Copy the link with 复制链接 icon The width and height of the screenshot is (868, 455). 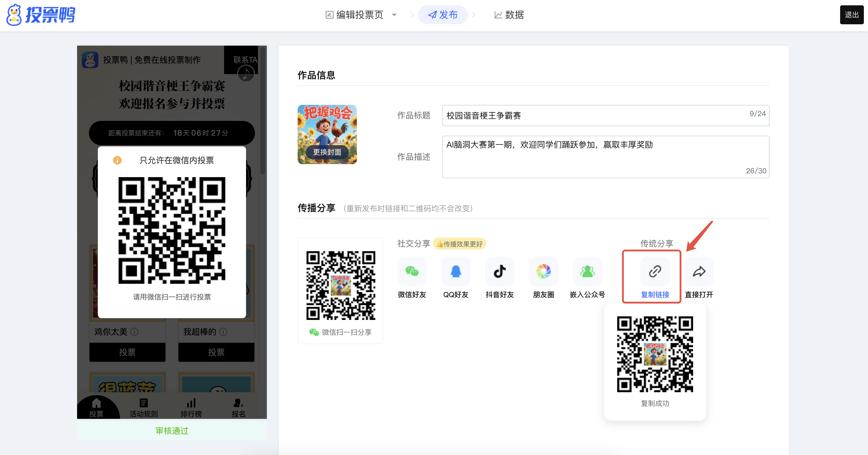655,271
